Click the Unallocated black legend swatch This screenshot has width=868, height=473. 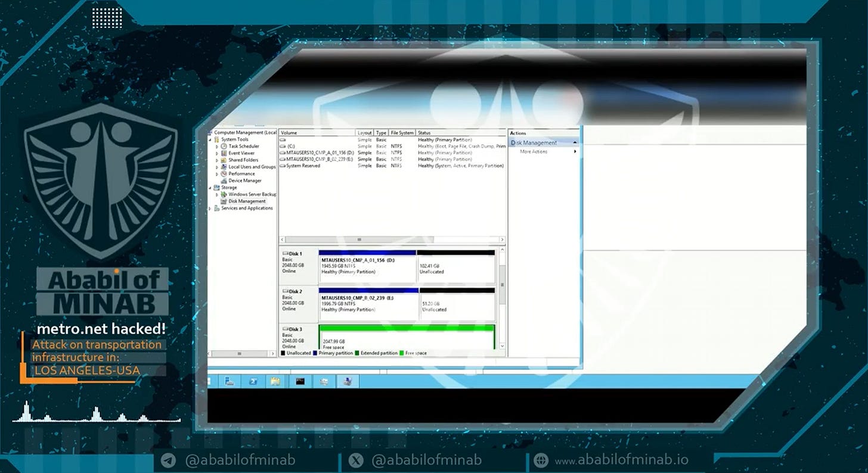click(283, 353)
